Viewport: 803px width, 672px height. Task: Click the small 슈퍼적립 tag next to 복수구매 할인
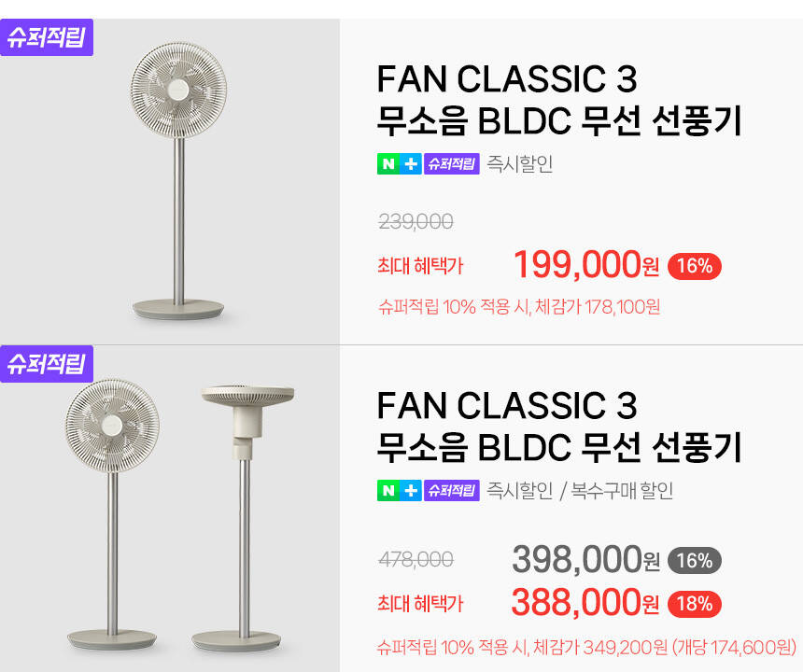tap(451, 490)
